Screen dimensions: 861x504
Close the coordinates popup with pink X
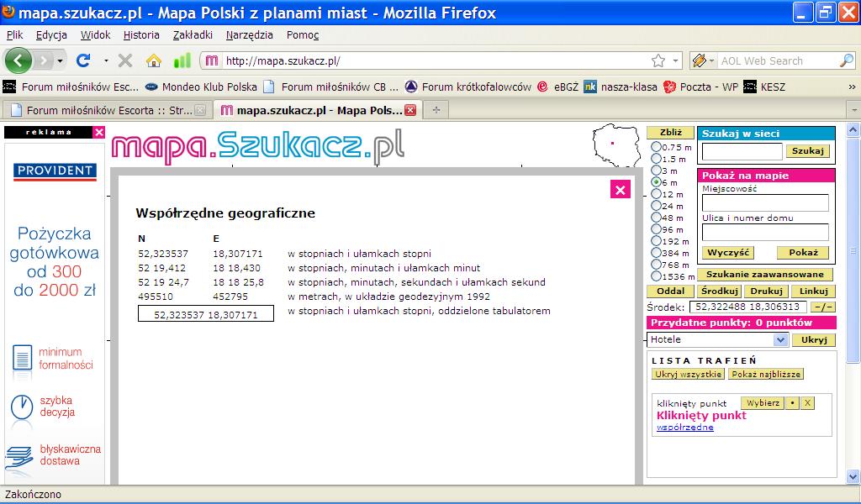point(621,190)
